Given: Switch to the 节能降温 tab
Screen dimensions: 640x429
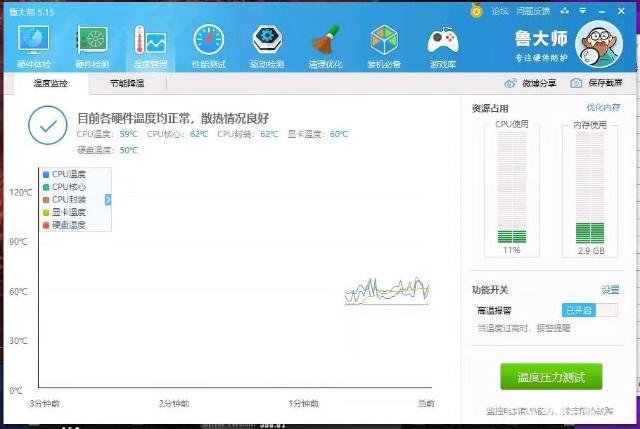Looking at the screenshot, I should coord(127,84).
